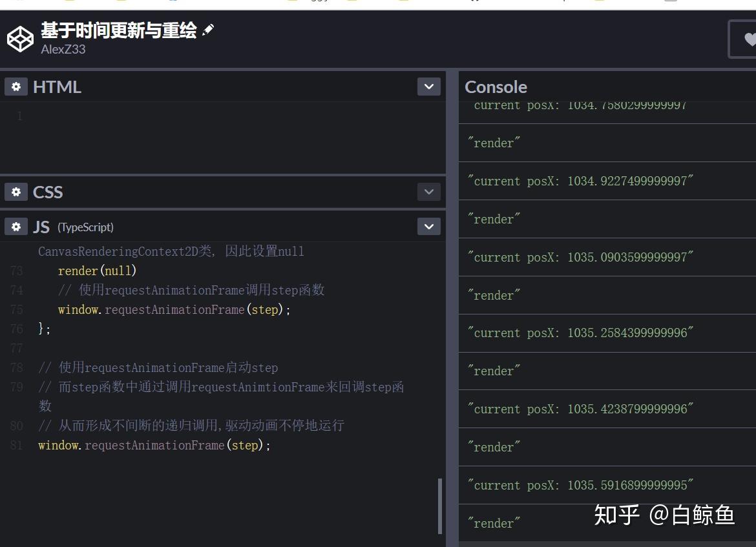Viewport: 756px width, 547px height.
Task: Click the CodePen logo icon
Action: click(20, 39)
